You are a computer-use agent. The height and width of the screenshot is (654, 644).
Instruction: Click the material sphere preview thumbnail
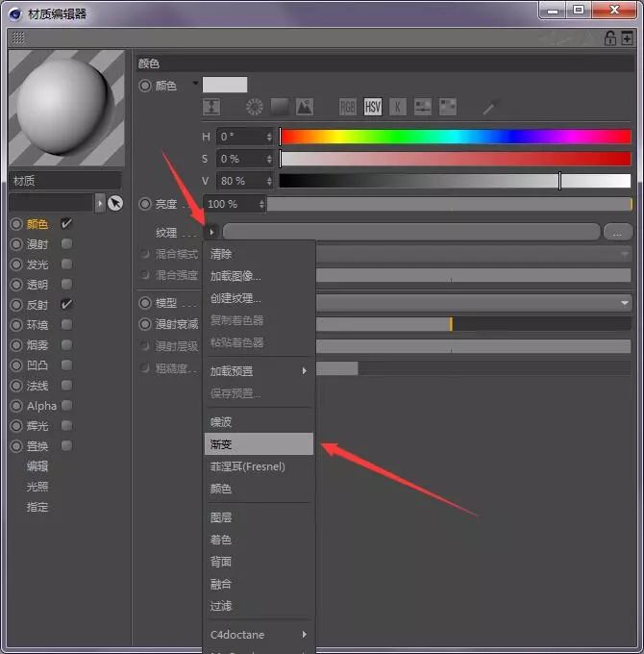click(66, 109)
